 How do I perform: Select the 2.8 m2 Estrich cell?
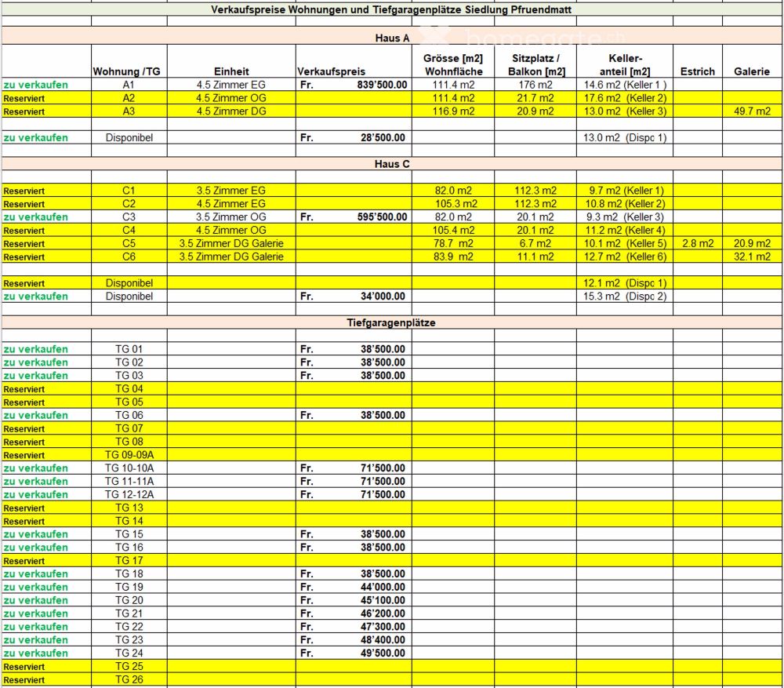[x=697, y=243]
